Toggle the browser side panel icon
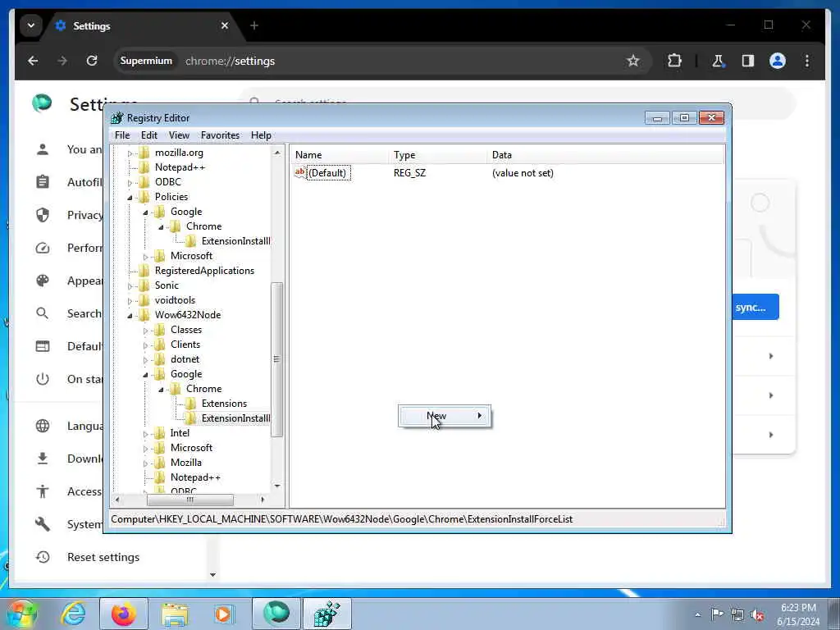 (748, 61)
